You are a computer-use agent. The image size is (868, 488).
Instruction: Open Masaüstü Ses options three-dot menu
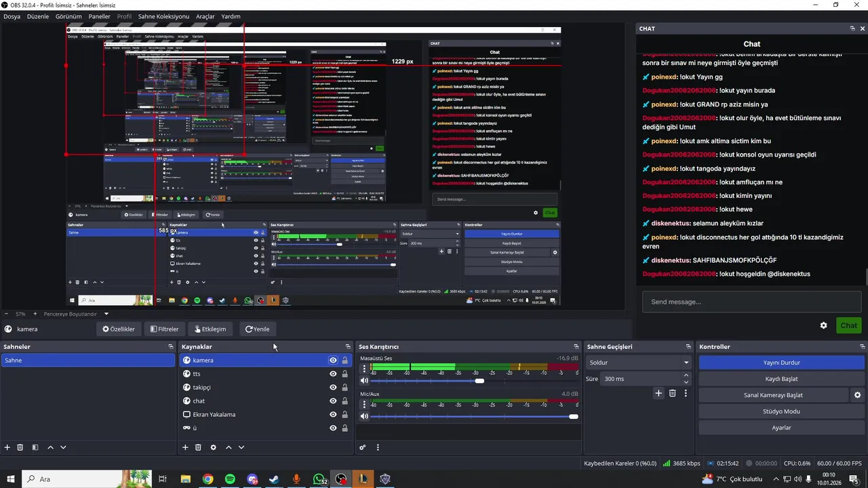tap(365, 369)
